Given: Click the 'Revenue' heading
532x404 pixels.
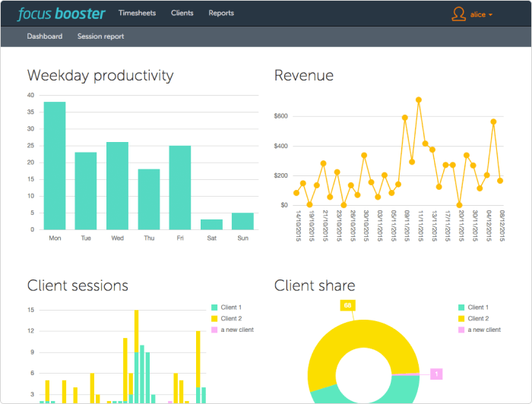Looking at the screenshot, I should coord(304,75).
